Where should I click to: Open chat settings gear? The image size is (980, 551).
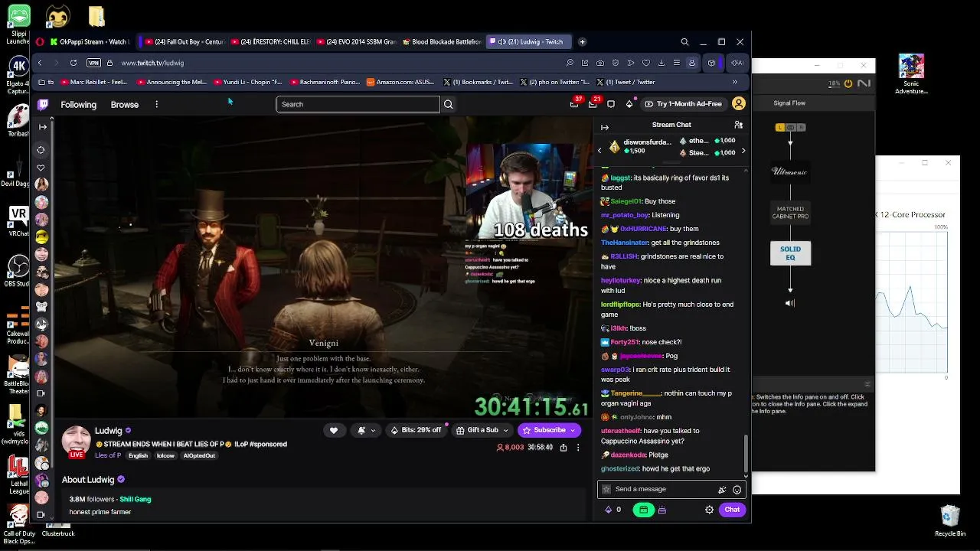pyautogui.click(x=709, y=510)
